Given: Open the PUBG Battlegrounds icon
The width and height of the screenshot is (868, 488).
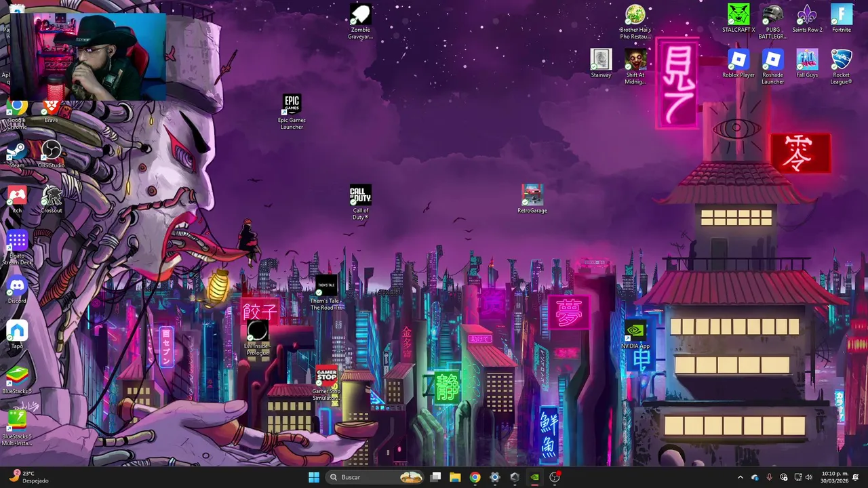Looking at the screenshot, I should pyautogui.click(x=772, y=22).
